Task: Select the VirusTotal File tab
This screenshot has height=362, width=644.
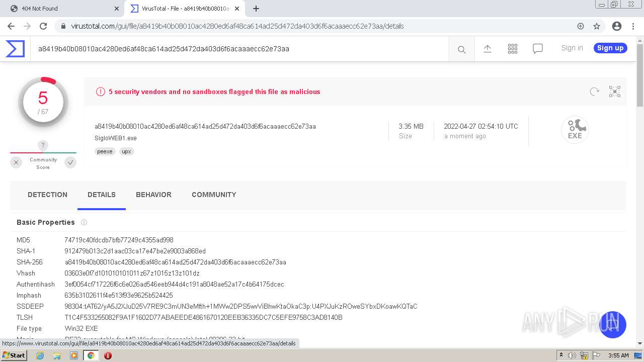Action: coord(185,9)
